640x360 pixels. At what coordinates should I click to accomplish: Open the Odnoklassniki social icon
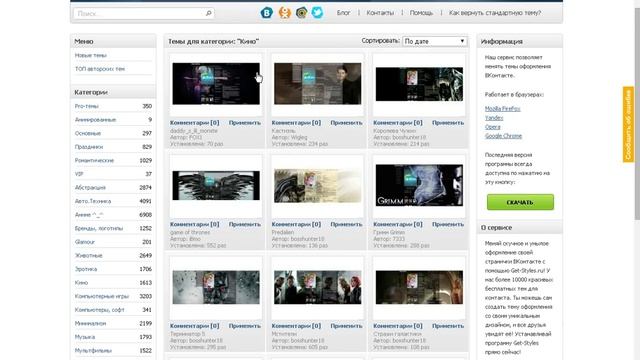(x=284, y=13)
